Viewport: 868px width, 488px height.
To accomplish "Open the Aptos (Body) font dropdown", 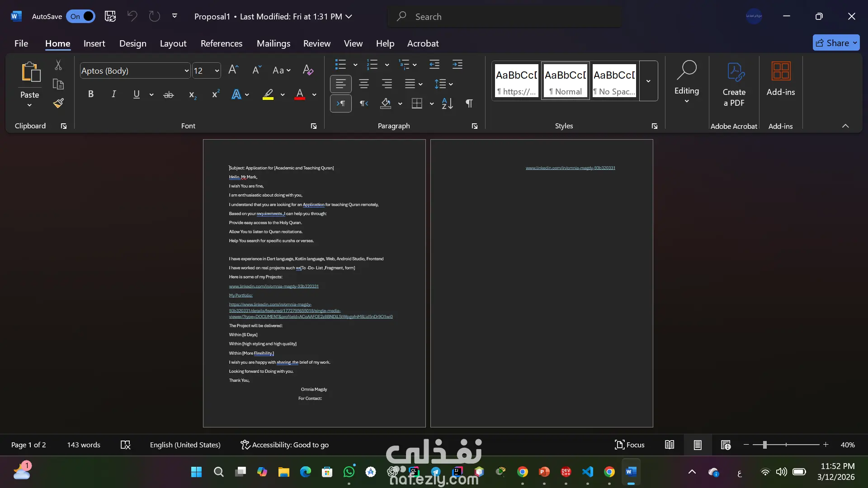I will (186, 70).
